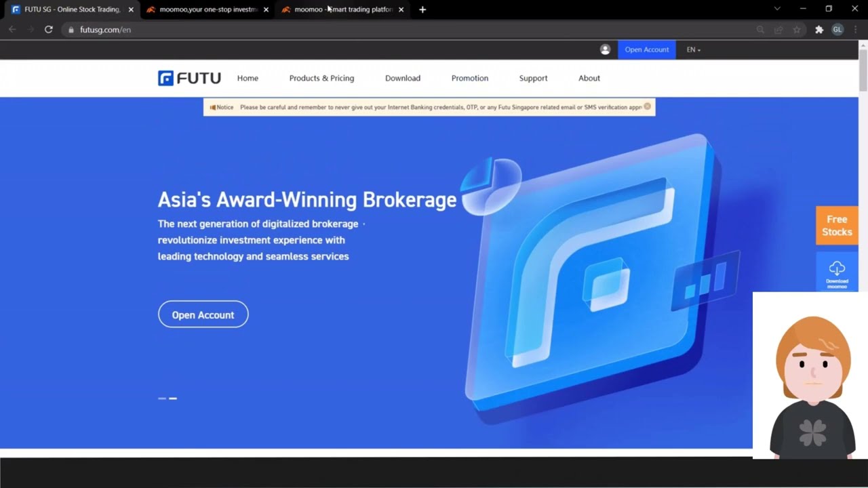Open the tab search chevron in title bar

[777, 9]
